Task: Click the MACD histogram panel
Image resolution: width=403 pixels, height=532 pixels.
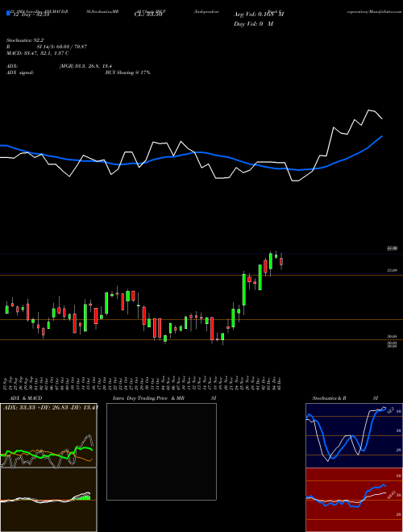Action: pos(48,500)
